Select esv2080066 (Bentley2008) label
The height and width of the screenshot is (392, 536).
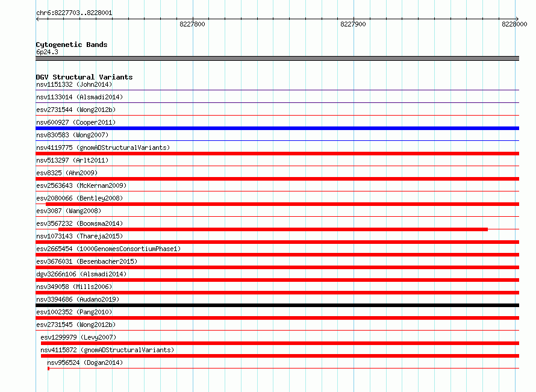79,198
